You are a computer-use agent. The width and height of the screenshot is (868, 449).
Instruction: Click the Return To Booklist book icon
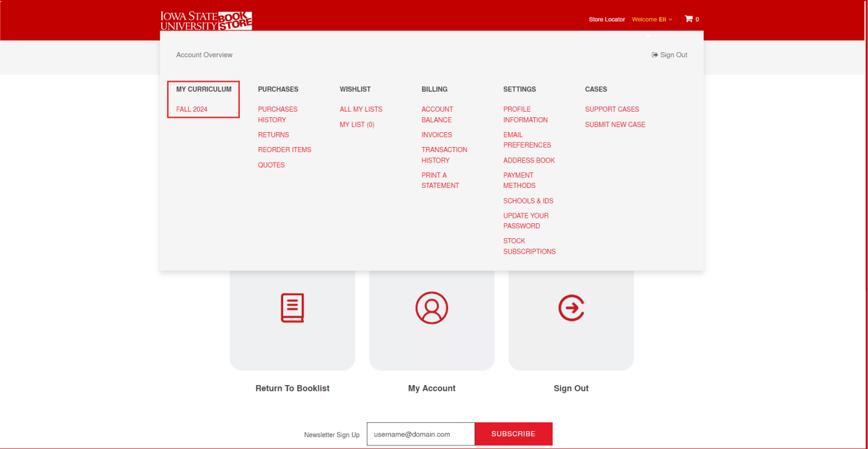coord(292,308)
